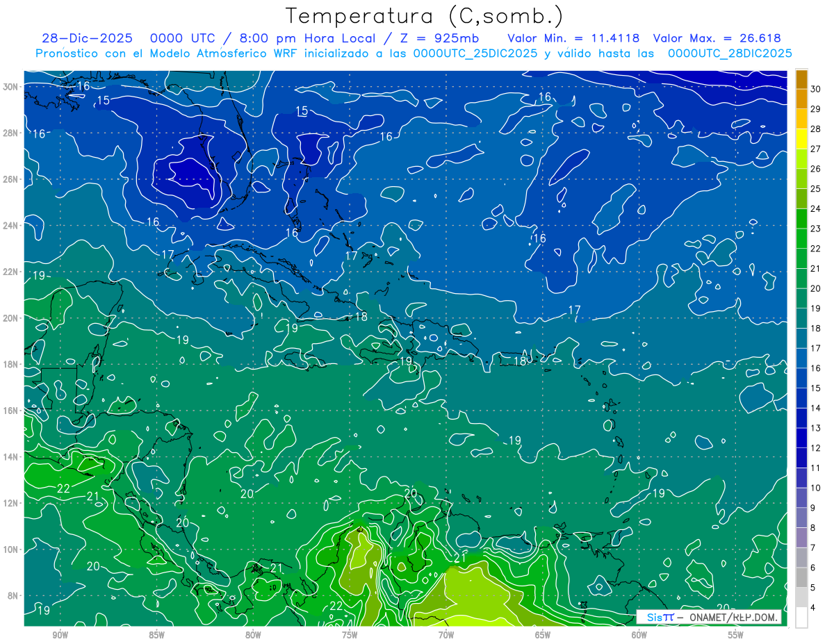Click the latitude axis label "16N"

click(12, 411)
